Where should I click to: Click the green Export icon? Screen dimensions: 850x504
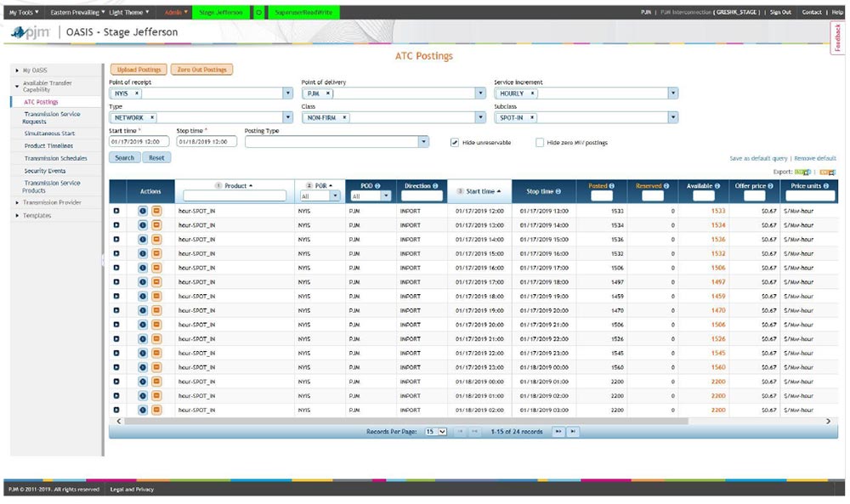pos(802,172)
